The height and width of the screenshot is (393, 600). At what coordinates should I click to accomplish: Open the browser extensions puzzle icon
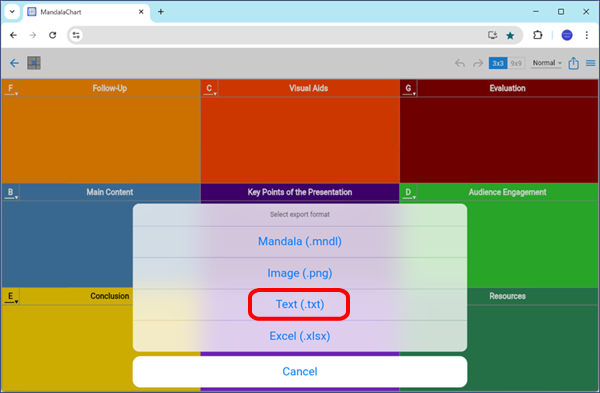tap(538, 35)
